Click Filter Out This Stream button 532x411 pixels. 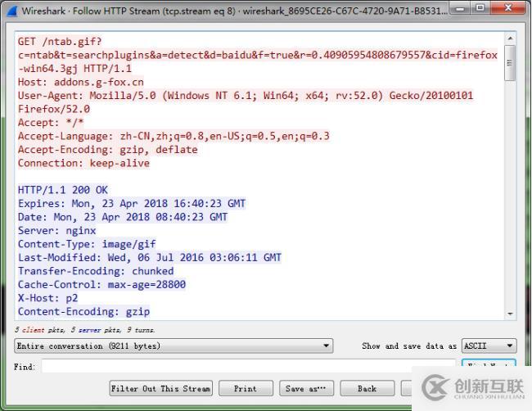(x=160, y=388)
